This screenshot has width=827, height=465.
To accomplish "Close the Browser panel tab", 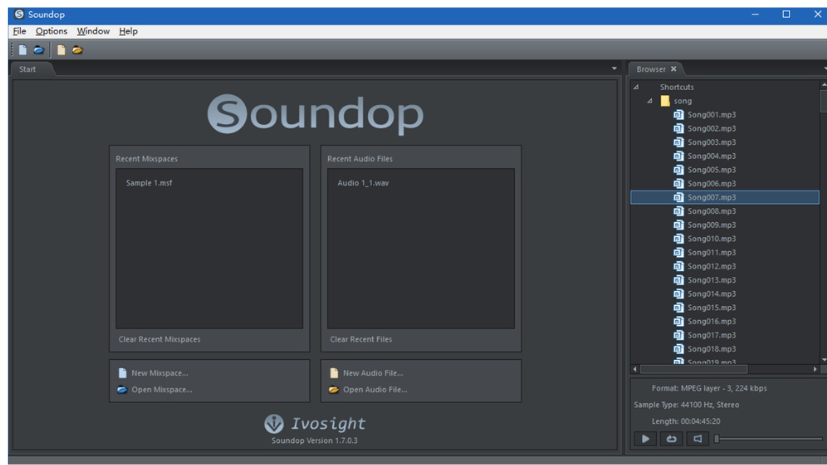I will pos(673,69).
